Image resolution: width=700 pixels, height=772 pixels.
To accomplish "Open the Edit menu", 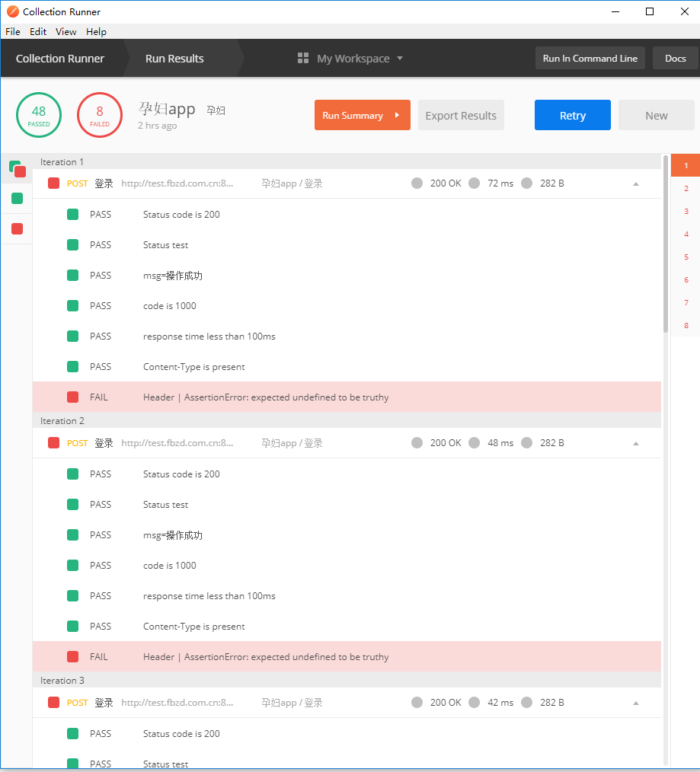I will pos(38,31).
